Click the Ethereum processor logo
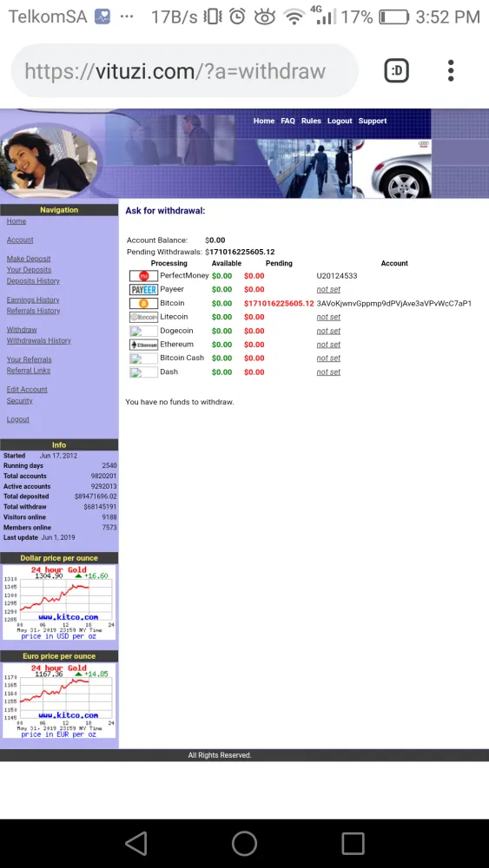The height and width of the screenshot is (868, 489). (x=144, y=345)
